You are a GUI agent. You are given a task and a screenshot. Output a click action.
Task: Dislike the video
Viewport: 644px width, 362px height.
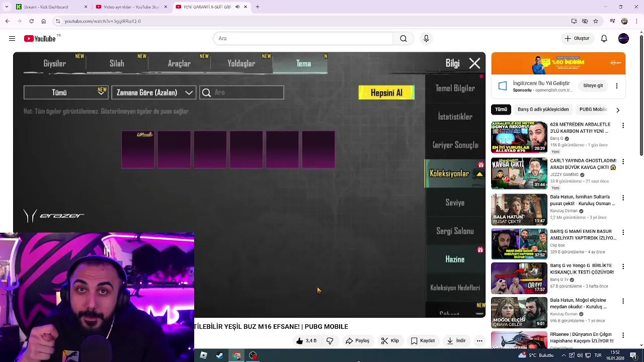pyautogui.click(x=330, y=341)
